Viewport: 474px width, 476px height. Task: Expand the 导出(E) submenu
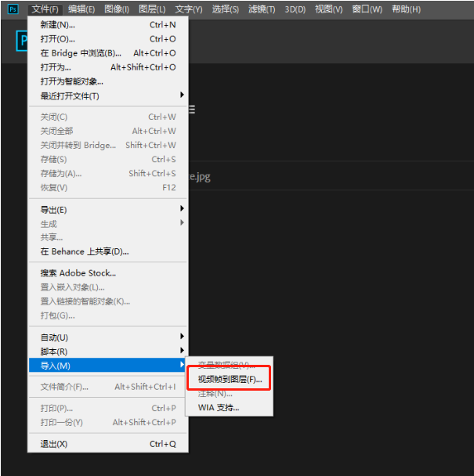(108, 210)
